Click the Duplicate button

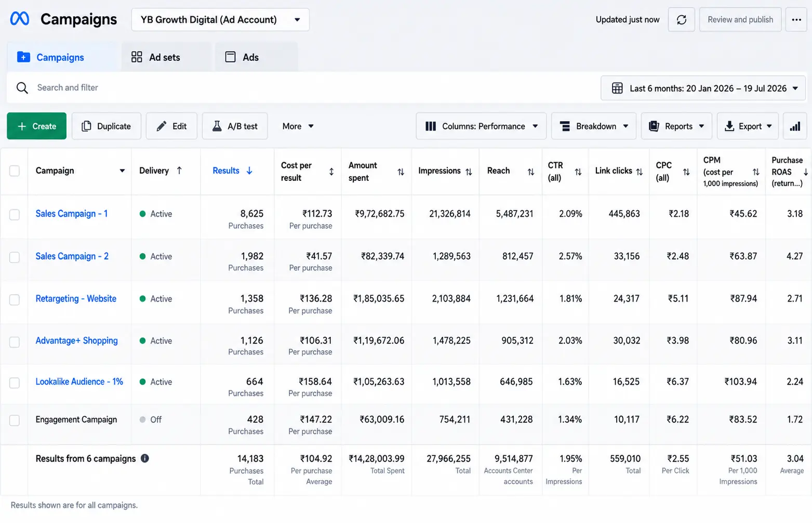click(x=107, y=126)
